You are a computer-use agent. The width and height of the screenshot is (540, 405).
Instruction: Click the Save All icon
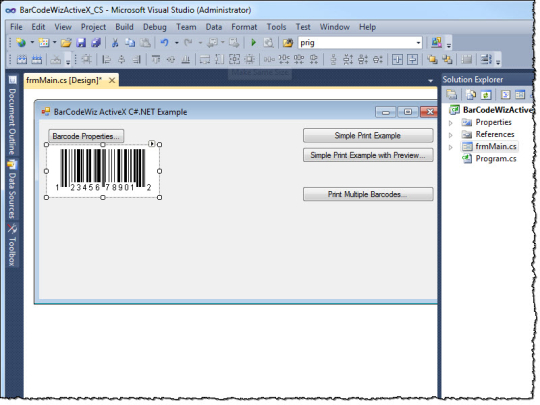coord(96,43)
